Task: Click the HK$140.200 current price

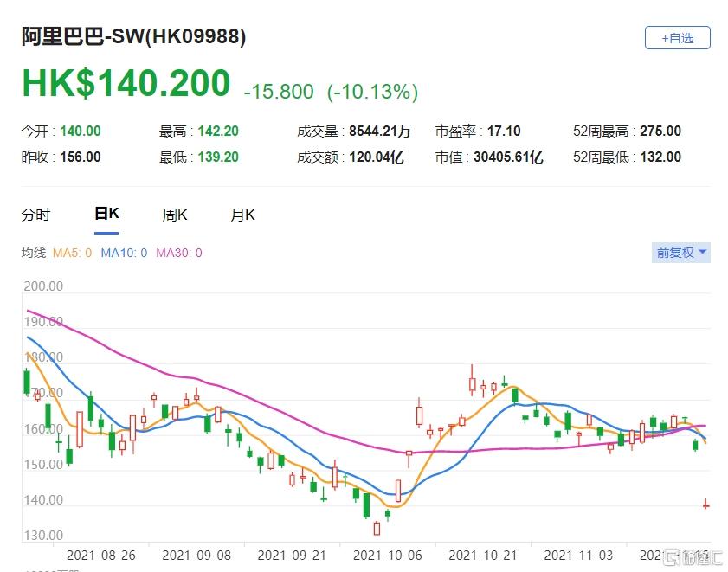Action: 126,84
